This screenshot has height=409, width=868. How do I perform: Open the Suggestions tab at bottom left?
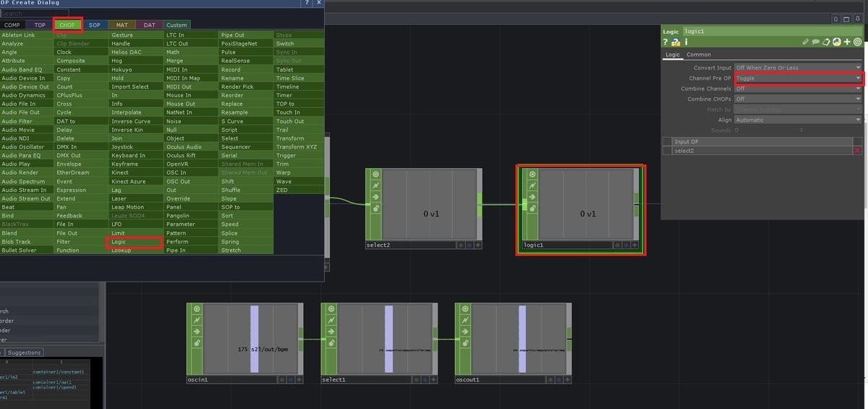[25, 353]
